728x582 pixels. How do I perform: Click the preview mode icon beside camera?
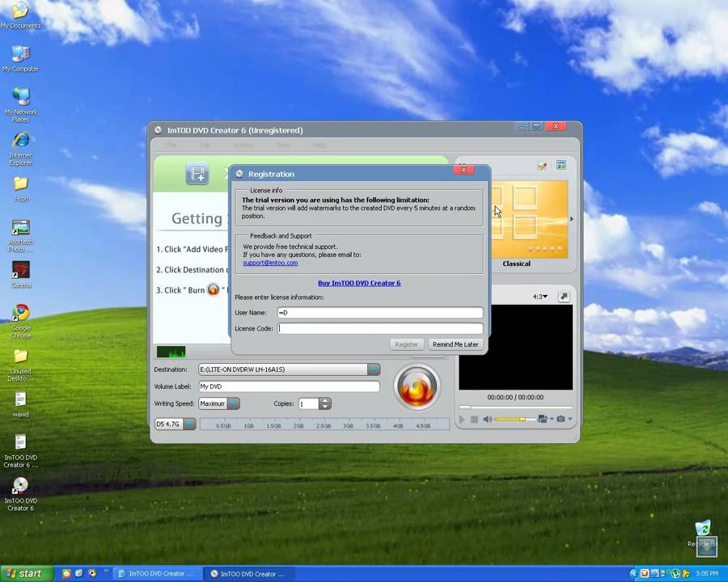tap(542, 419)
